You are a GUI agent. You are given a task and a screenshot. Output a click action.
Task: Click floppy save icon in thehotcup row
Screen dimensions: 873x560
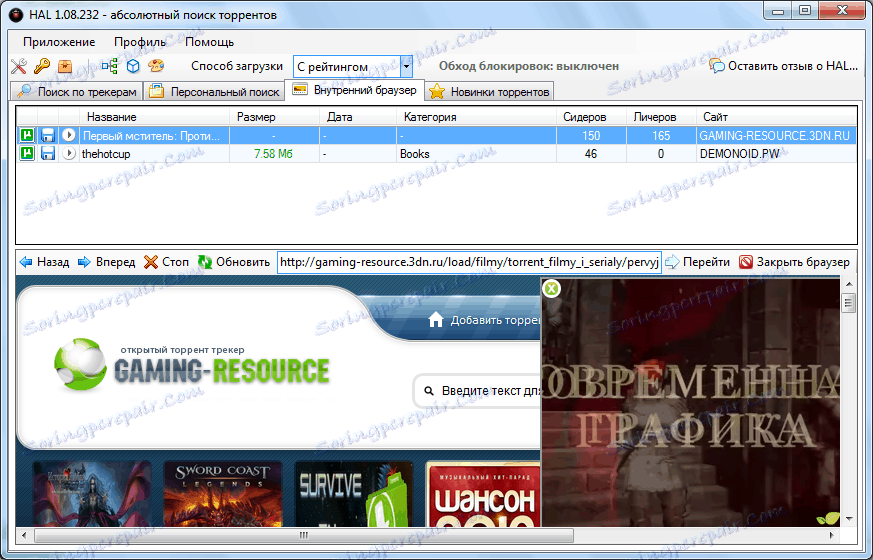(48, 153)
